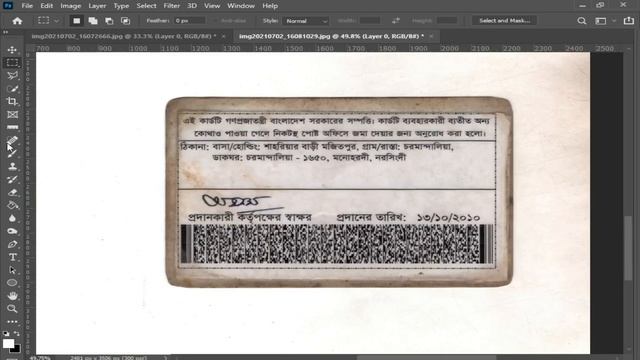The image size is (640, 360).
Task: Close the img20210702_16072666.jpg tab
Action: 224,36
